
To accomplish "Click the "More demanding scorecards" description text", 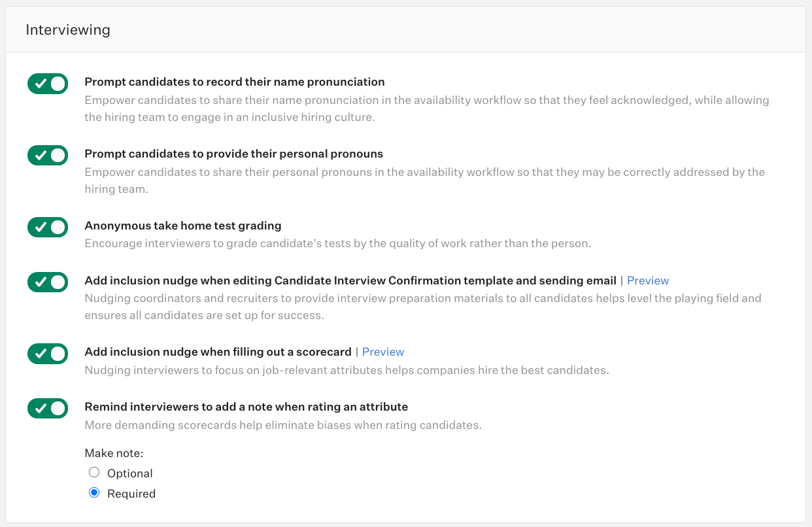I will tap(282, 425).
